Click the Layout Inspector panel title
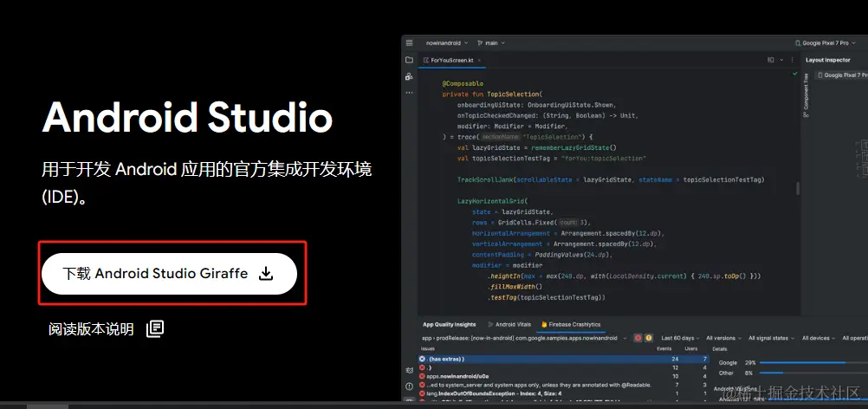868x409 pixels. point(827,60)
